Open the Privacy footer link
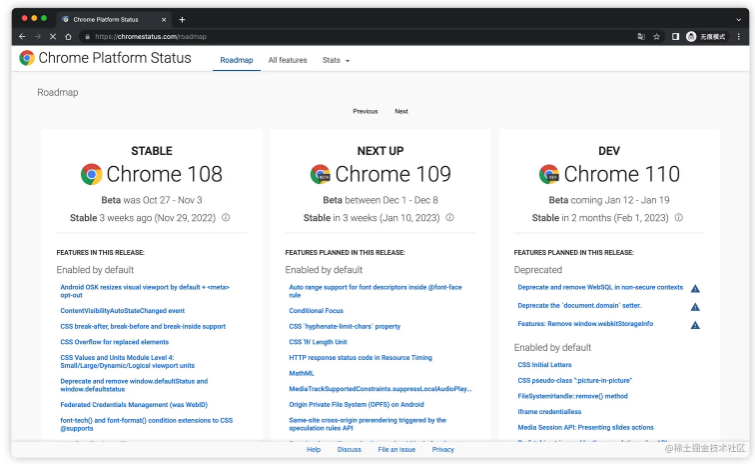This screenshot has width=755, height=464. (x=443, y=450)
